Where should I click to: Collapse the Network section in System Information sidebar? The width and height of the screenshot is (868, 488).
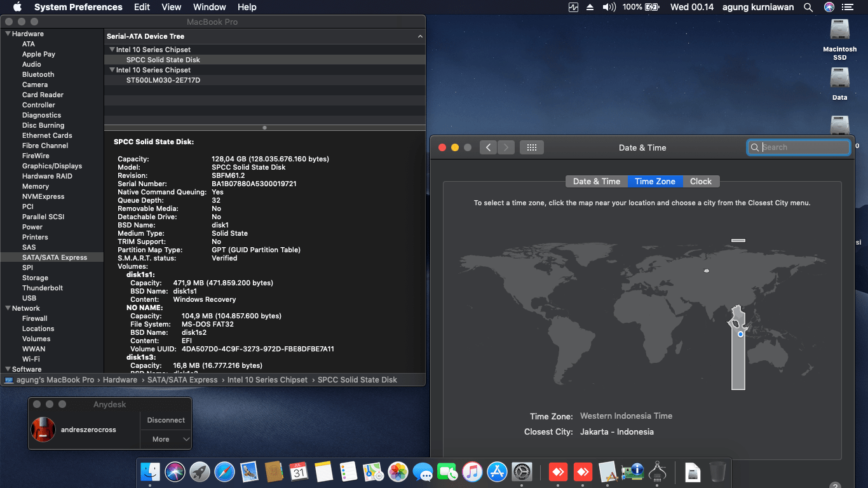tap(6, 308)
